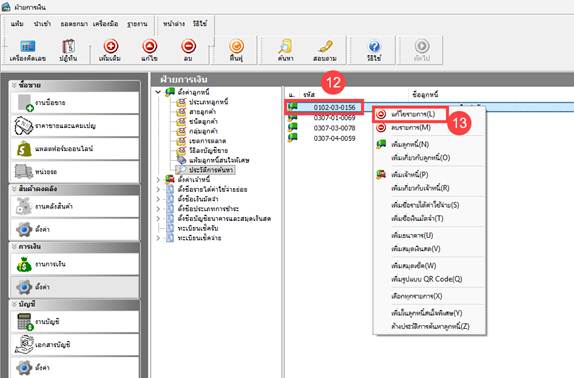Expand the ตั้งค่าเจ้าหนี้ tree node arrow

(158, 180)
